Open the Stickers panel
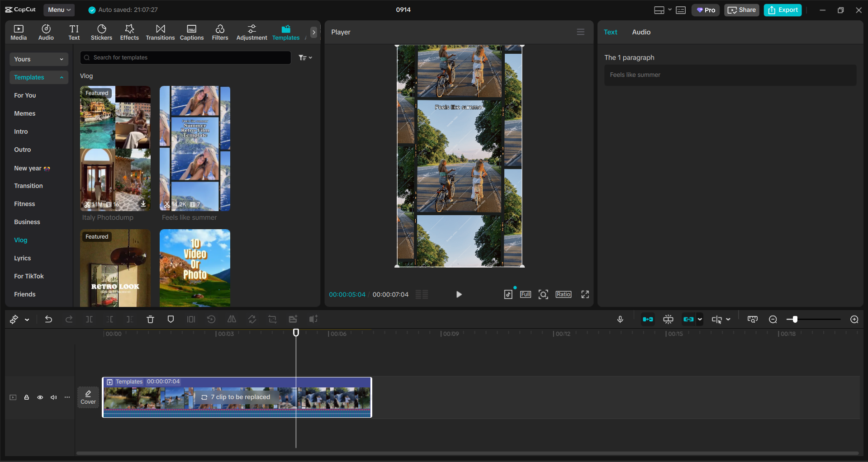The height and width of the screenshot is (462, 868). click(101, 32)
